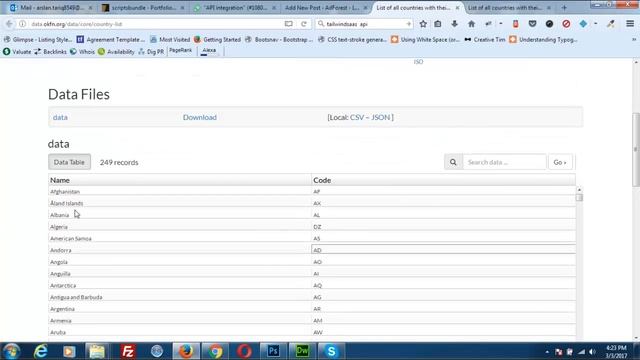Open the Getting Started bookmark
This screenshot has height=360, width=640.
[x=217, y=40]
